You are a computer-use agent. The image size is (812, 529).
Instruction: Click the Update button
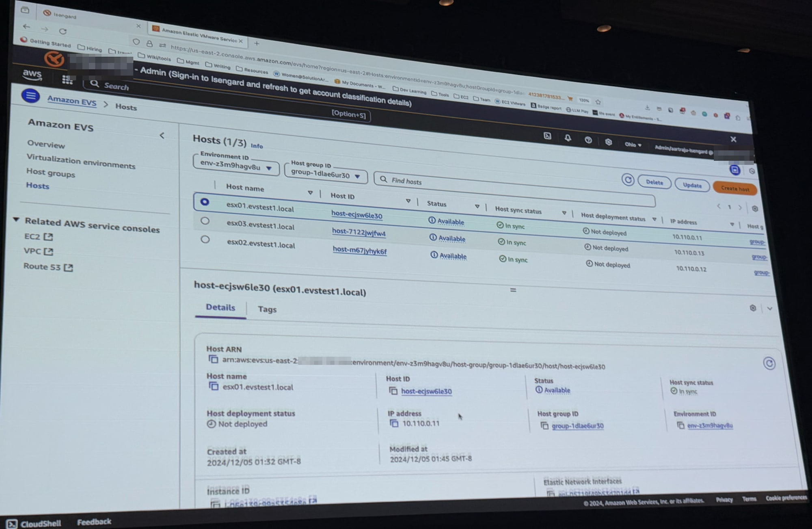[692, 185]
